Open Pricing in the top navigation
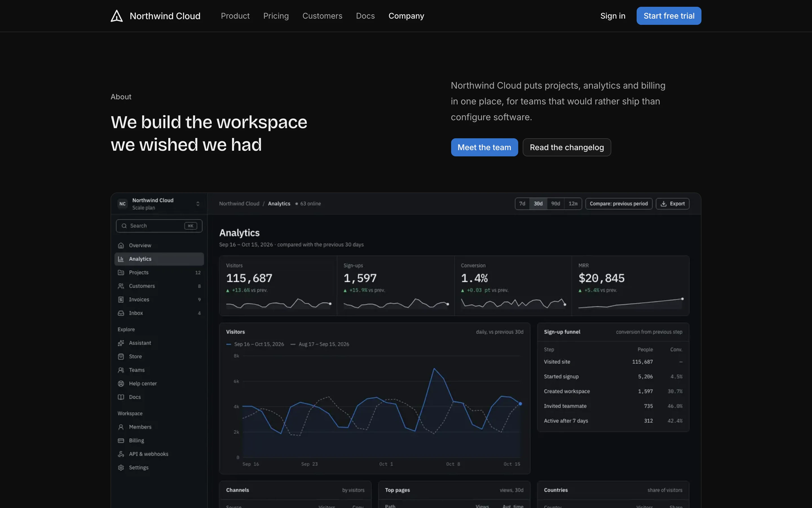Image resolution: width=812 pixels, height=508 pixels. (276, 16)
